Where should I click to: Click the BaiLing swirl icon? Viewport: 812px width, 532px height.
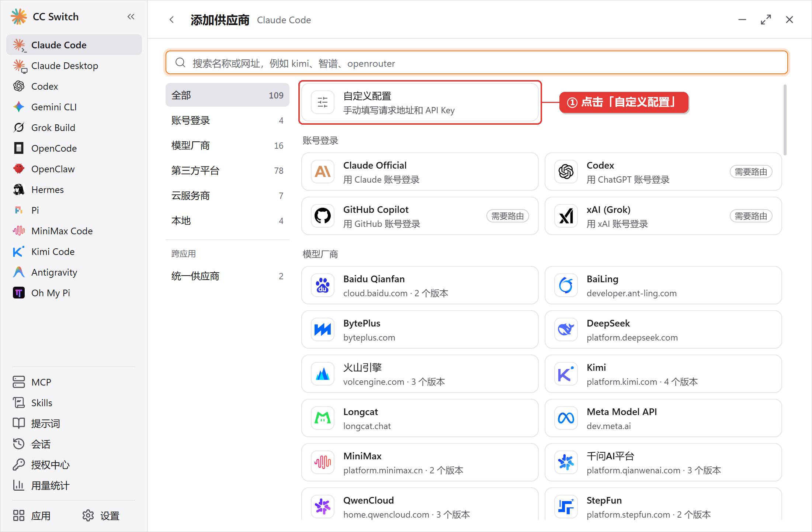[566, 286]
